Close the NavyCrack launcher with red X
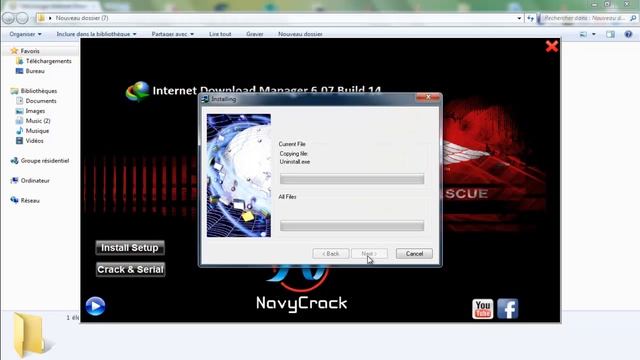This screenshot has height=360, width=640. (x=551, y=46)
